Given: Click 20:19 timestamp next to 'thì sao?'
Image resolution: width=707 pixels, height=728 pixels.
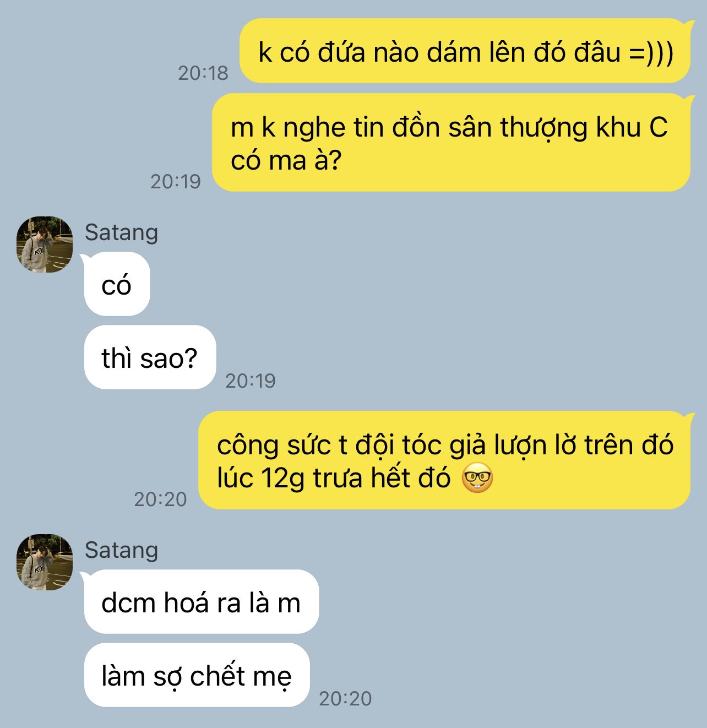Looking at the screenshot, I should click(251, 381).
